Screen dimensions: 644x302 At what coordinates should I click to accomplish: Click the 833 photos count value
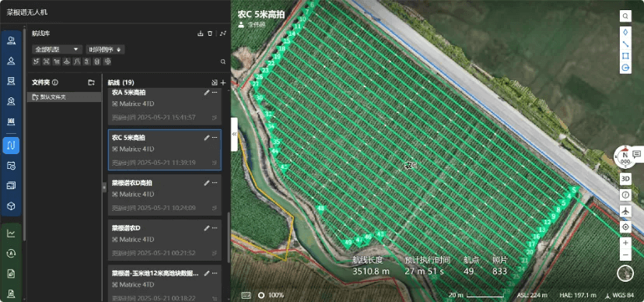tap(500, 271)
